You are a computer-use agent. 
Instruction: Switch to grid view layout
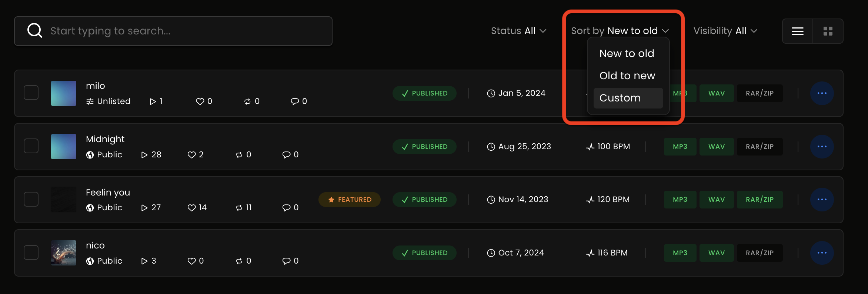click(x=828, y=31)
